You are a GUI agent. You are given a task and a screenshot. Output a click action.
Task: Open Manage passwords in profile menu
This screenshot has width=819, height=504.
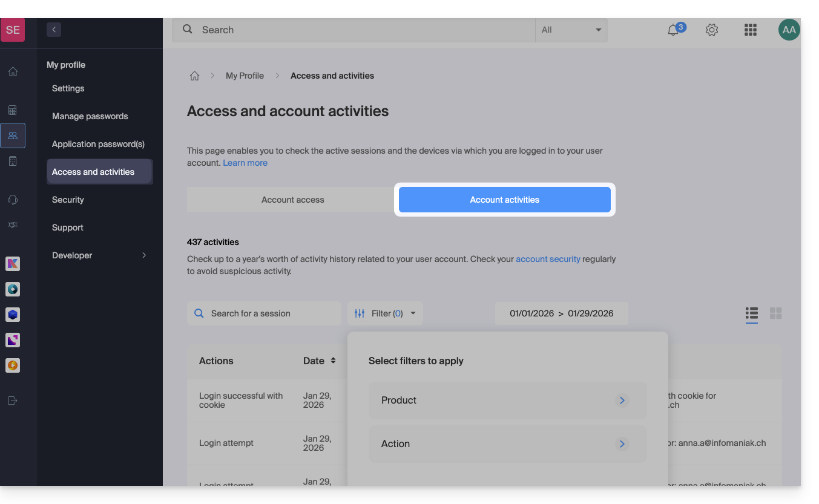pyautogui.click(x=90, y=116)
